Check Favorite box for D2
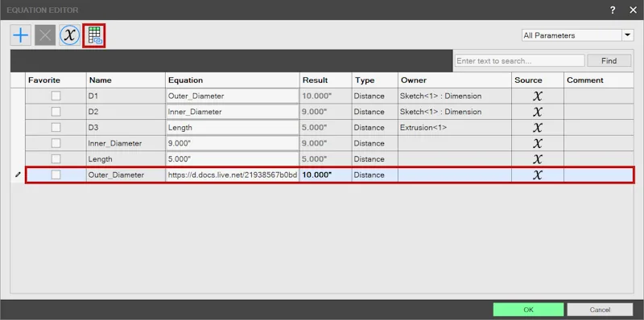This screenshot has height=320, width=644. coord(56,112)
